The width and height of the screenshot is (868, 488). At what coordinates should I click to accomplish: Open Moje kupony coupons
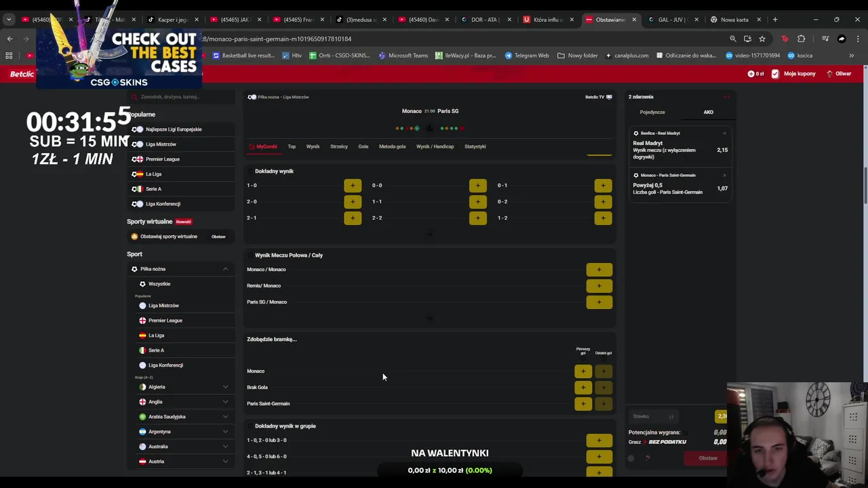pos(794,73)
